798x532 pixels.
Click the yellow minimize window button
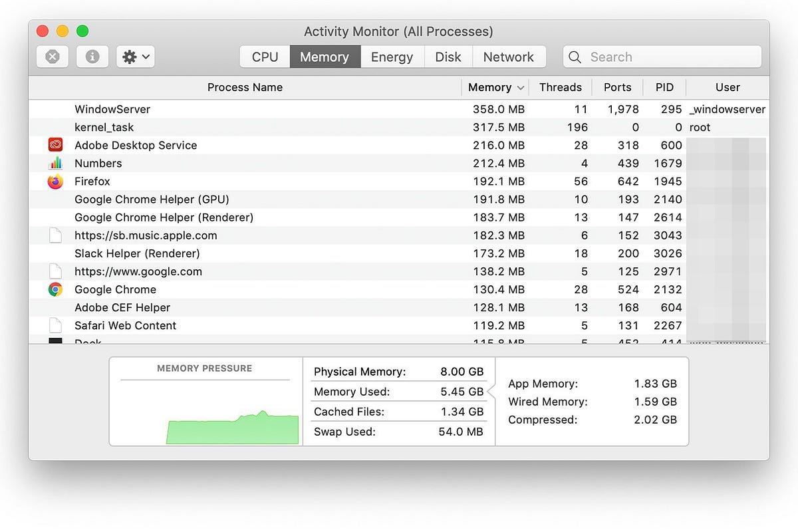[x=63, y=31]
